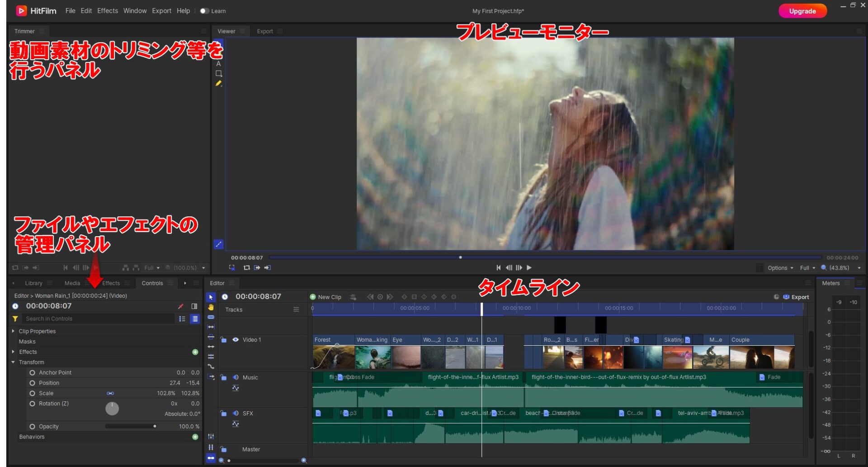Viewport: 868px width, 467px height.
Task: Select the arrow selection tool in timeline toolbar
Action: (x=210, y=297)
